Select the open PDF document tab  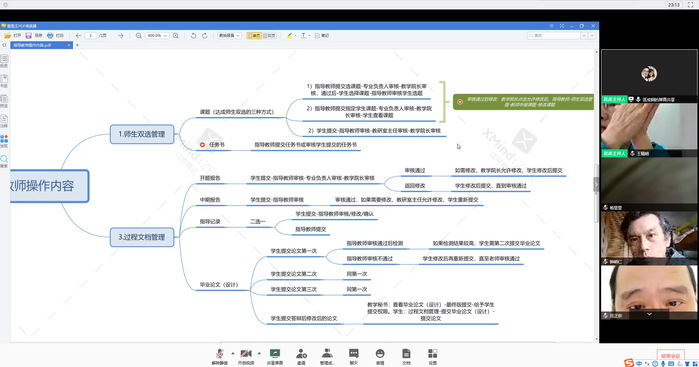[41, 45]
